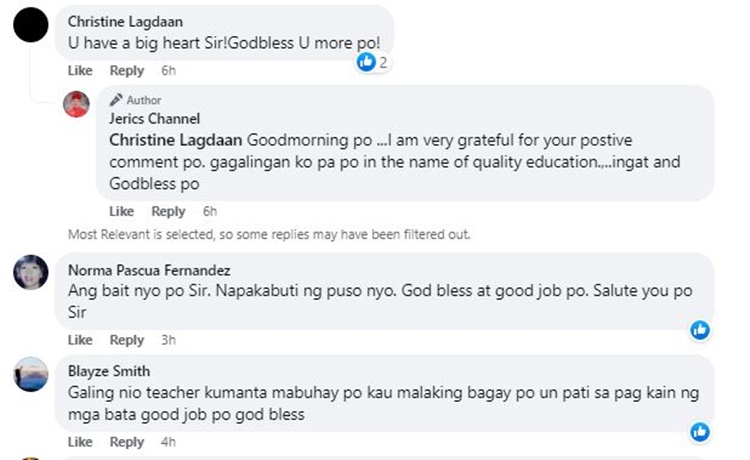Open Jerics Channel name link
750x460 pixels.
coord(154,119)
